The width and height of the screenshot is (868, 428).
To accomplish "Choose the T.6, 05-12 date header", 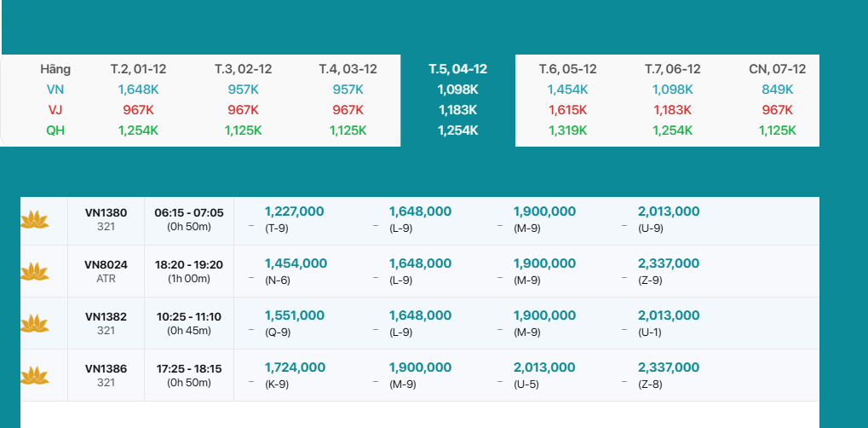I will click(x=567, y=69).
